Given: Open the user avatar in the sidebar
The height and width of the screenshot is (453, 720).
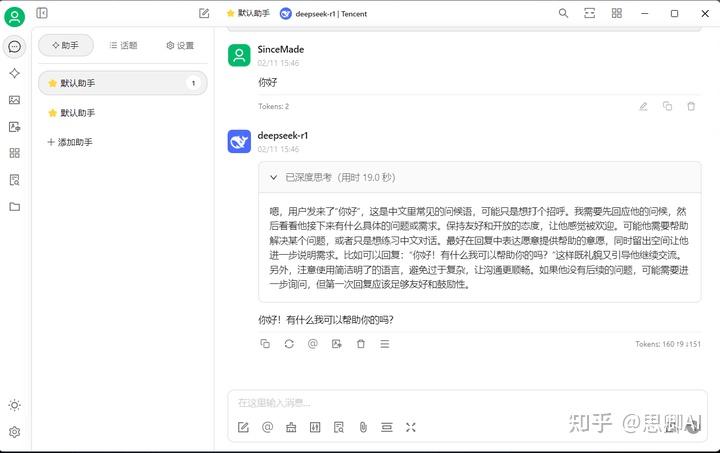Looking at the screenshot, I should coord(15,17).
